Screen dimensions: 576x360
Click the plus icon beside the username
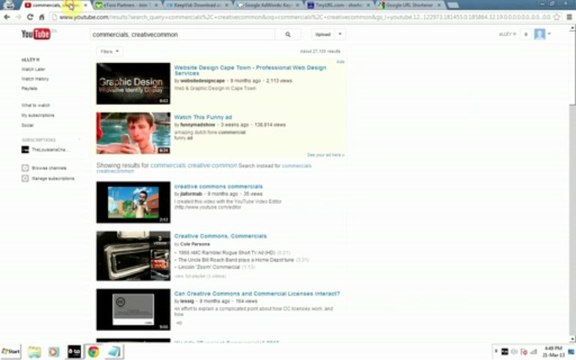pyautogui.click(x=526, y=34)
